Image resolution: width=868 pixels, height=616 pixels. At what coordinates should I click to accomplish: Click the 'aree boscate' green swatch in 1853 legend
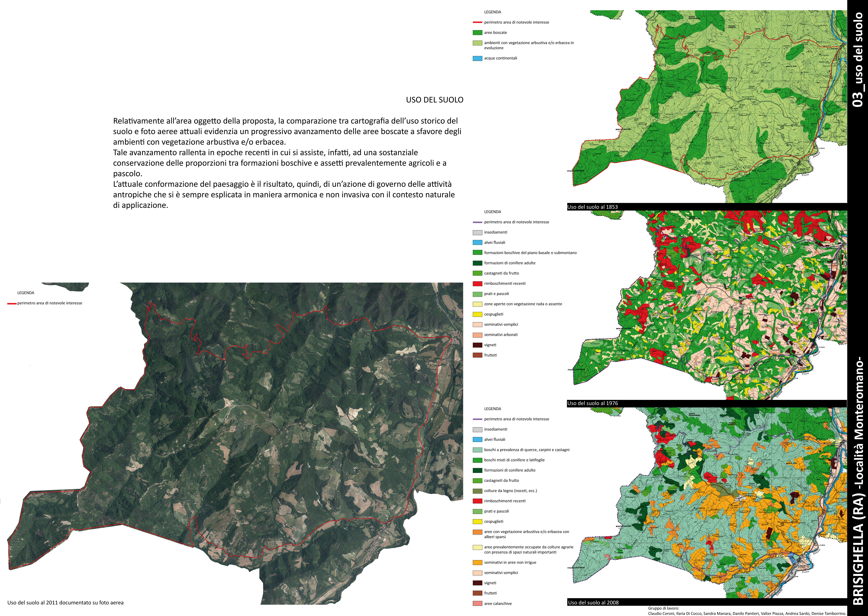tap(477, 33)
